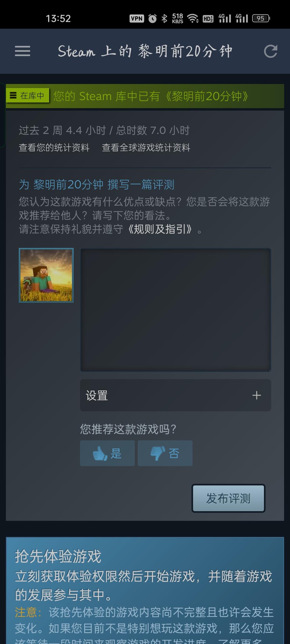Tap the battery indicator in status bar
Image resolution: width=290 pixels, height=644 pixels.
(x=261, y=19)
